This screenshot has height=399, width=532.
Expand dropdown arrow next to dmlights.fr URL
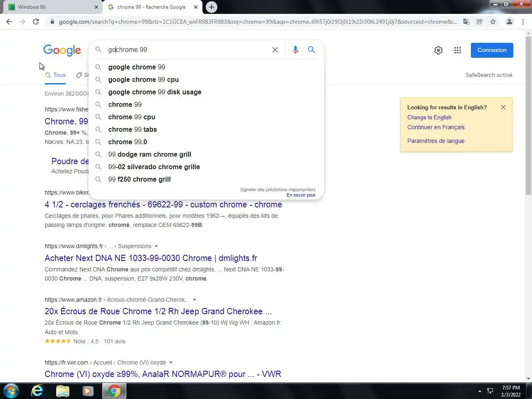156,246
